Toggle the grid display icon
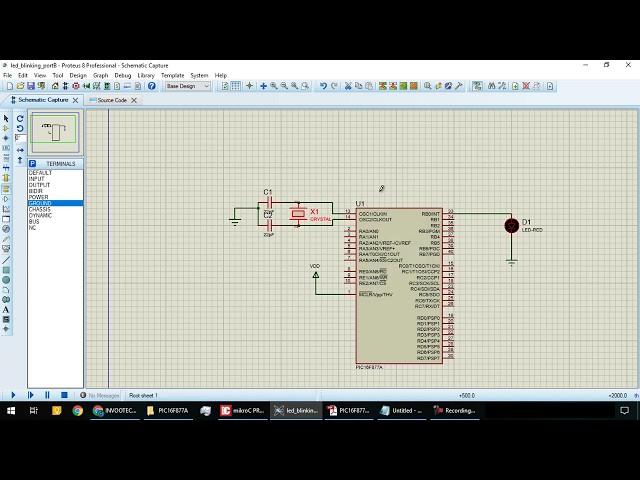640x480 pixels. coord(236,86)
